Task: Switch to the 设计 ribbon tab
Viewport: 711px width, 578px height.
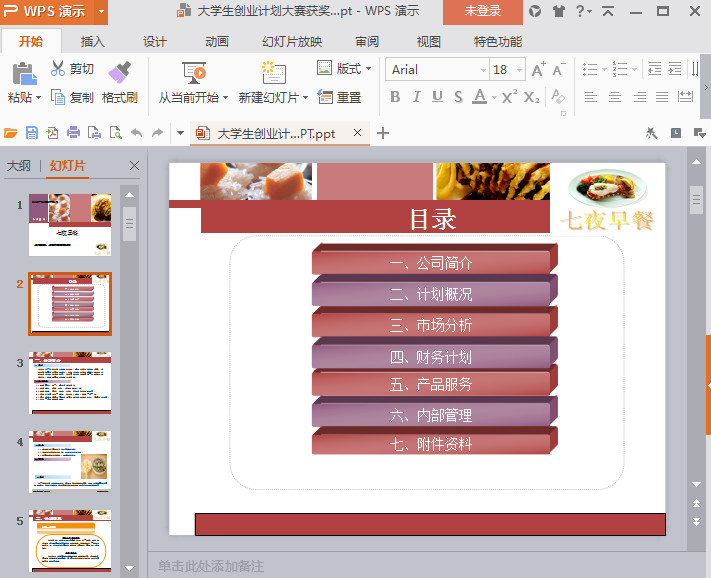Action: click(x=155, y=42)
